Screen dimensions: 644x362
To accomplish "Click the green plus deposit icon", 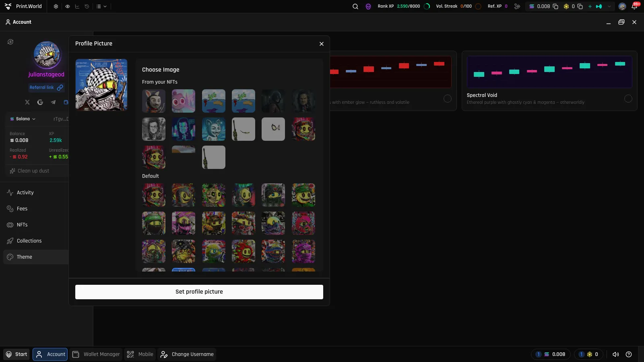I will (590, 6).
